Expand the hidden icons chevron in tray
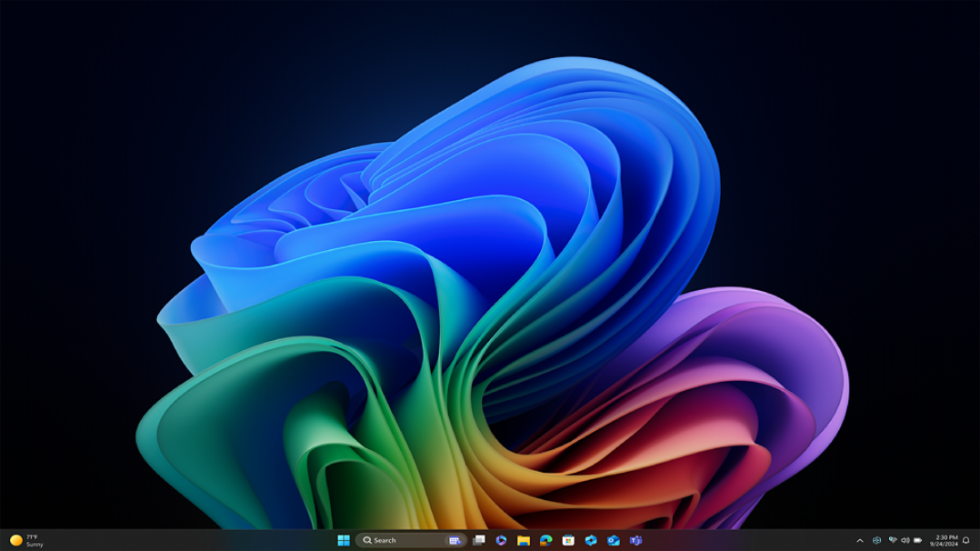Viewport: 980px width, 551px height. 860,540
